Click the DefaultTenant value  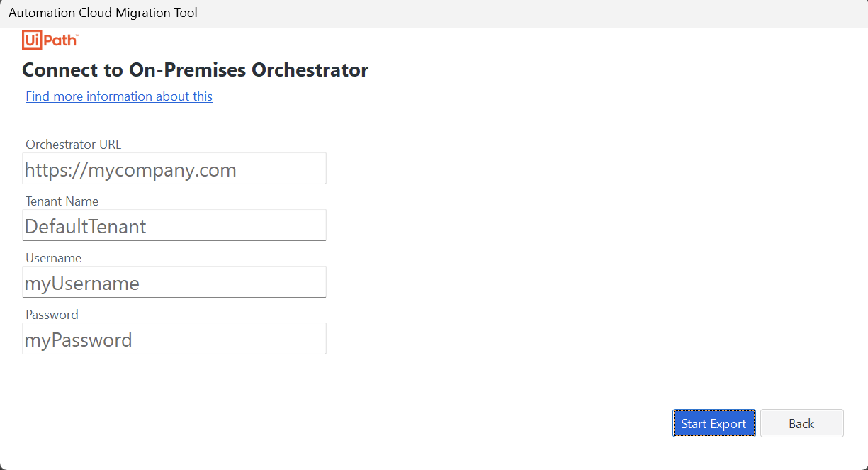[x=85, y=226]
